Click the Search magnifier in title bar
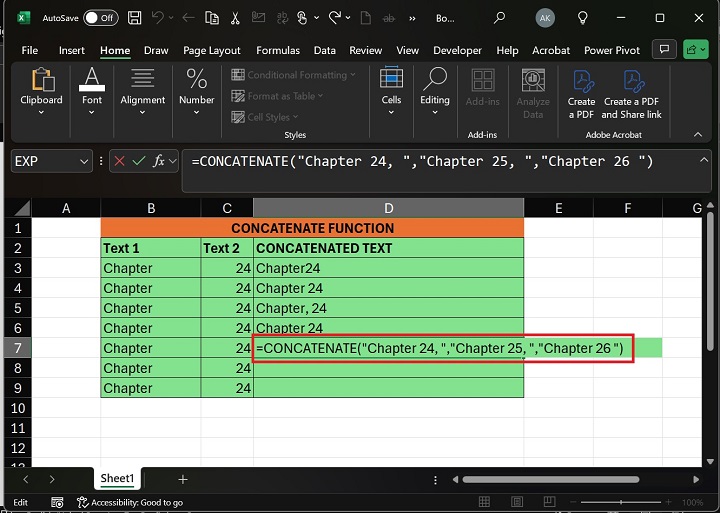 click(x=499, y=18)
